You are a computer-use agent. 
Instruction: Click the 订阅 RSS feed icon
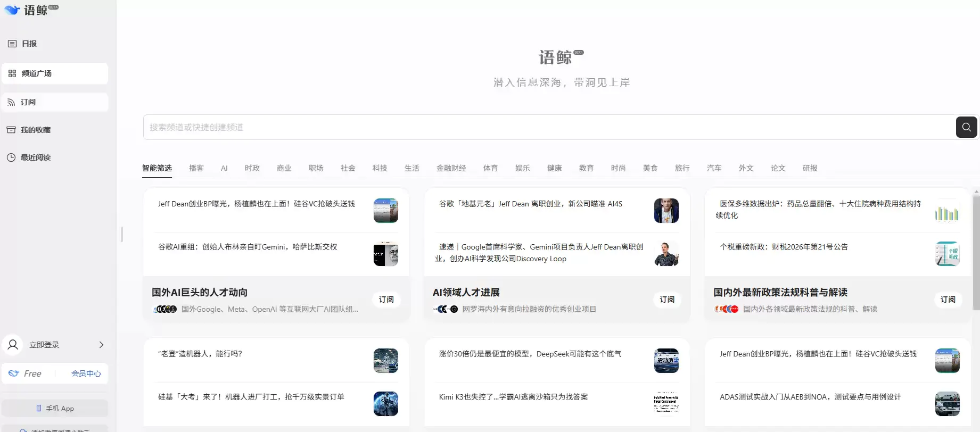point(11,102)
